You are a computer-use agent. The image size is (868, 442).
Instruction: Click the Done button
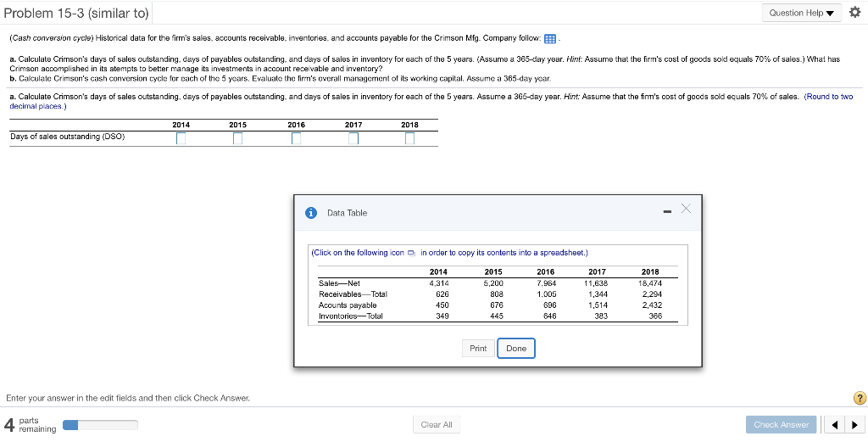516,349
